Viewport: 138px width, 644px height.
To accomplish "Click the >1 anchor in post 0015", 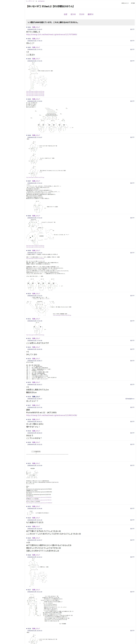I will [x=28, y=387].
